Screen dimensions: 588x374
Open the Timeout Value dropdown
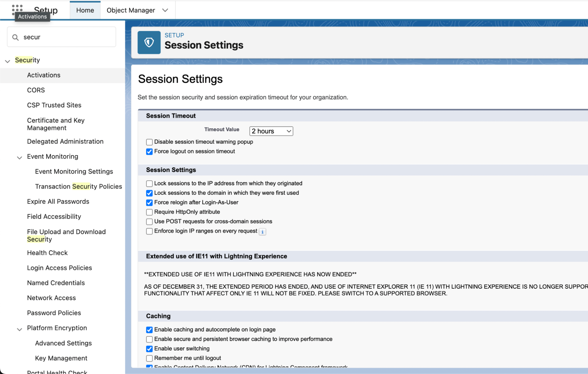tap(271, 131)
